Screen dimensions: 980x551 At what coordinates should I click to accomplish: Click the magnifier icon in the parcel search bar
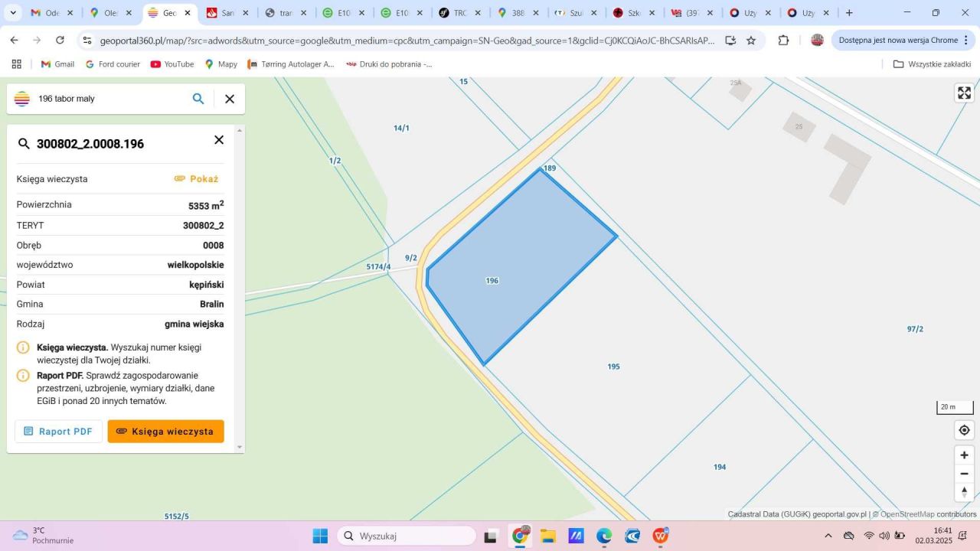pos(198,99)
